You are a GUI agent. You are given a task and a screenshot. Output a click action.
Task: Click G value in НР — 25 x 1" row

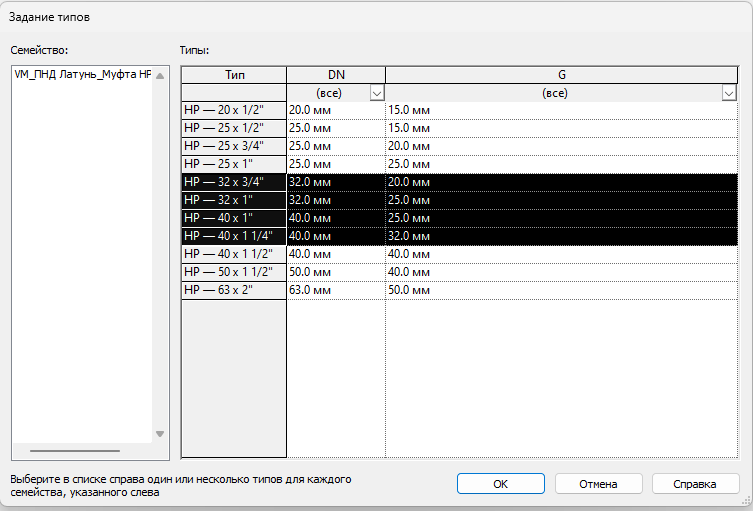point(561,164)
